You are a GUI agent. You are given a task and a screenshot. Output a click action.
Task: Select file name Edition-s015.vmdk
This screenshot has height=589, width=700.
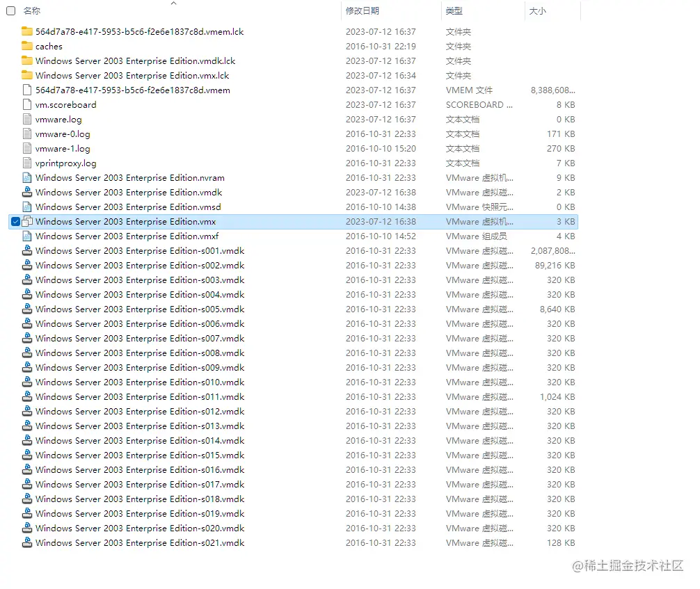click(140, 455)
